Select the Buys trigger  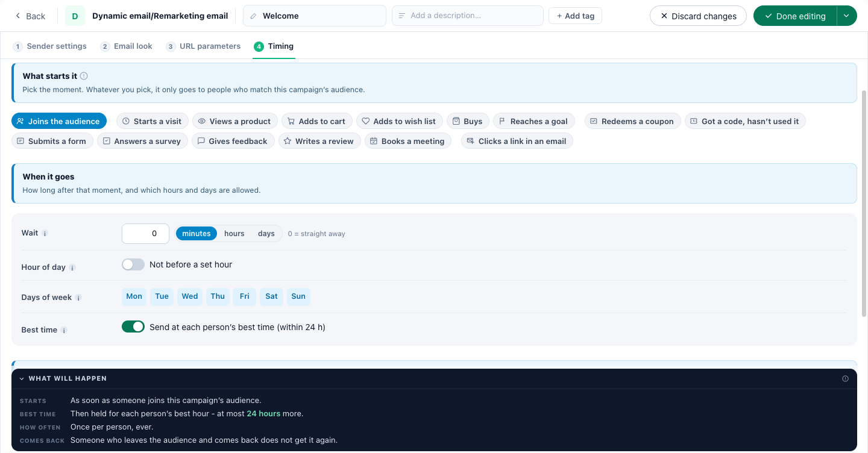pos(468,121)
